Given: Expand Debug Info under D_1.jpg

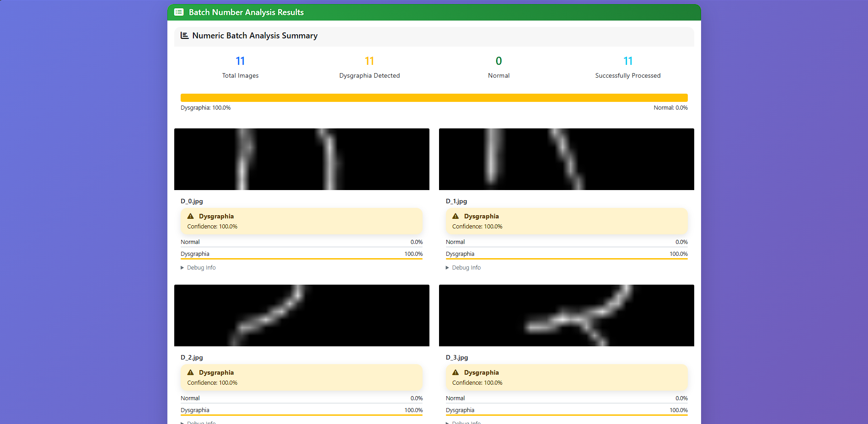Looking at the screenshot, I should [x=463, y=267].
